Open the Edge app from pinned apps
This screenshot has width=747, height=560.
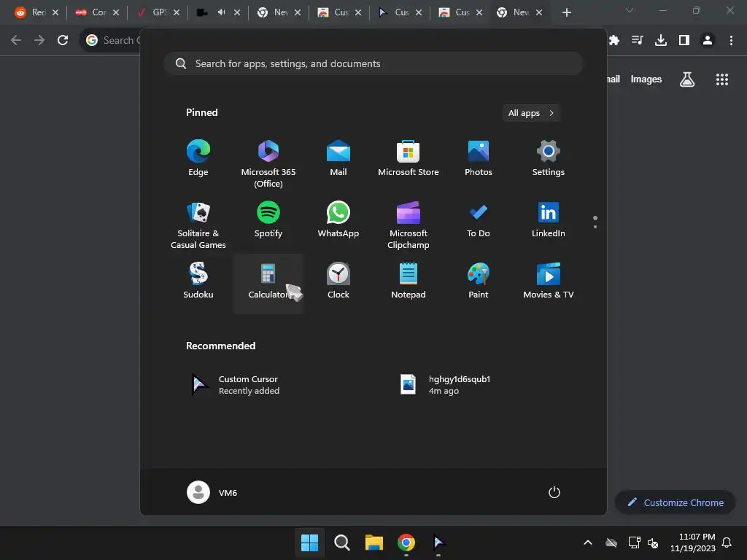pos(198,159)
